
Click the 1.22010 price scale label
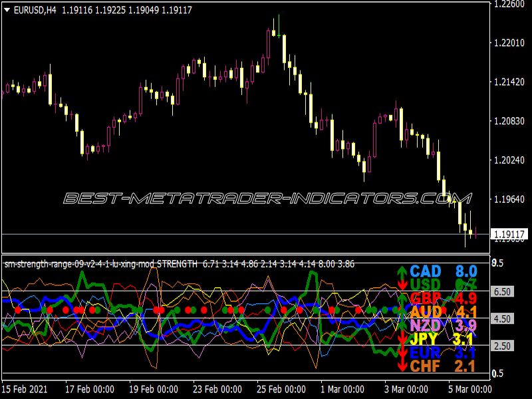coord(509,43)
